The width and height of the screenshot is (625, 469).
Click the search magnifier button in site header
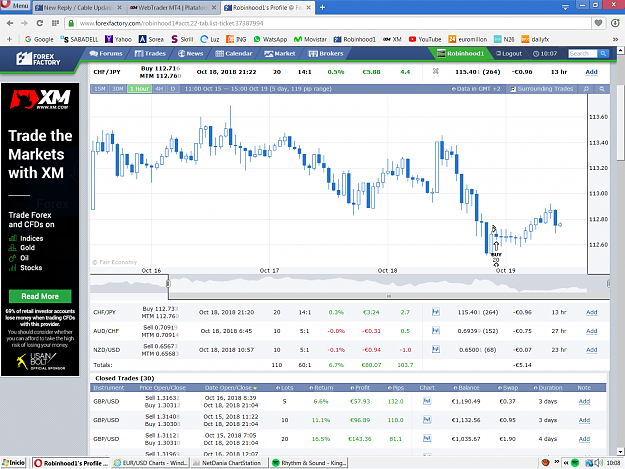pyautogui.click(x=603, y=53)
